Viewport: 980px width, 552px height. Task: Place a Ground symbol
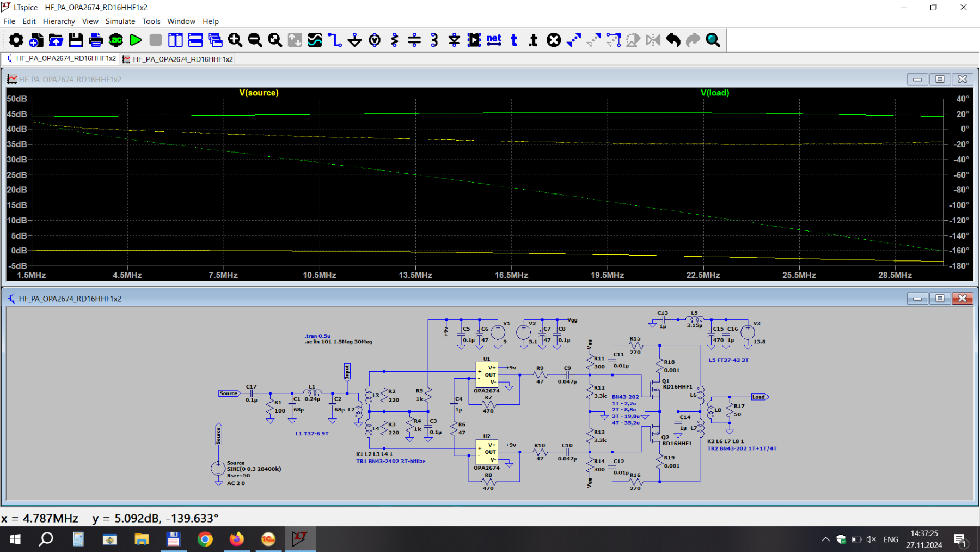pyautogui.click(x=354, y=40)
